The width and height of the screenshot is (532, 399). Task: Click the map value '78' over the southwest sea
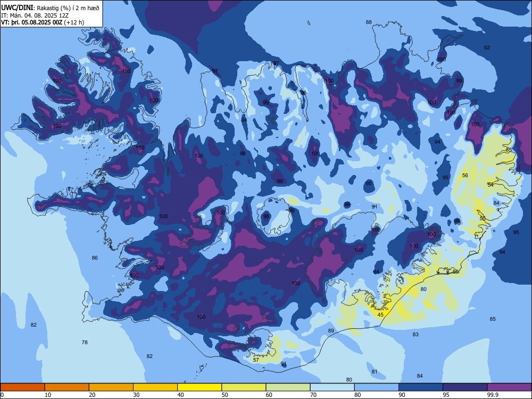(85, 342)
